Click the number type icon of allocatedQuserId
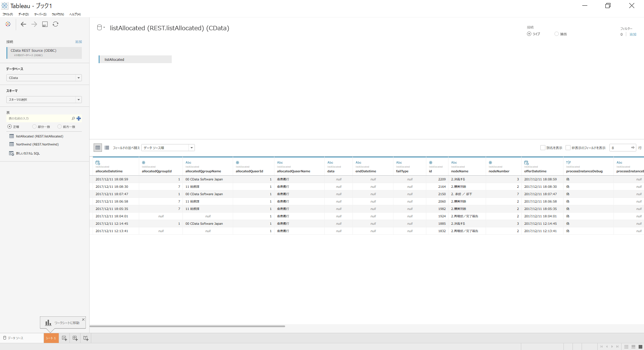The image size is (644, 350). pyautogui.click(x=237, y=163)
